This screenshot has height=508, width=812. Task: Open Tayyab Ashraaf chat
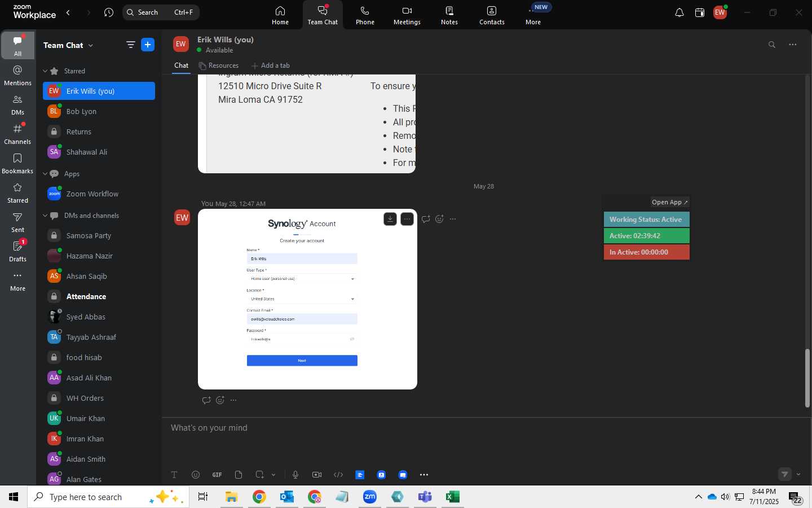(x=99, y=337)
